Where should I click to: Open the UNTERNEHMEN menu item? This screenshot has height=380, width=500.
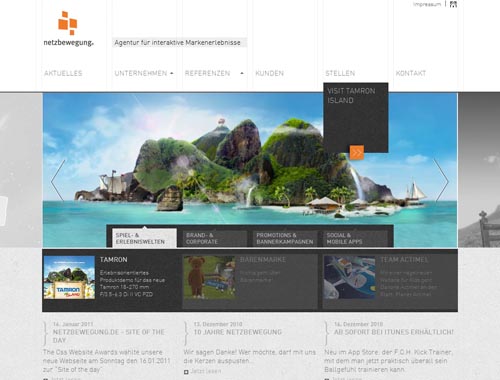141,73
